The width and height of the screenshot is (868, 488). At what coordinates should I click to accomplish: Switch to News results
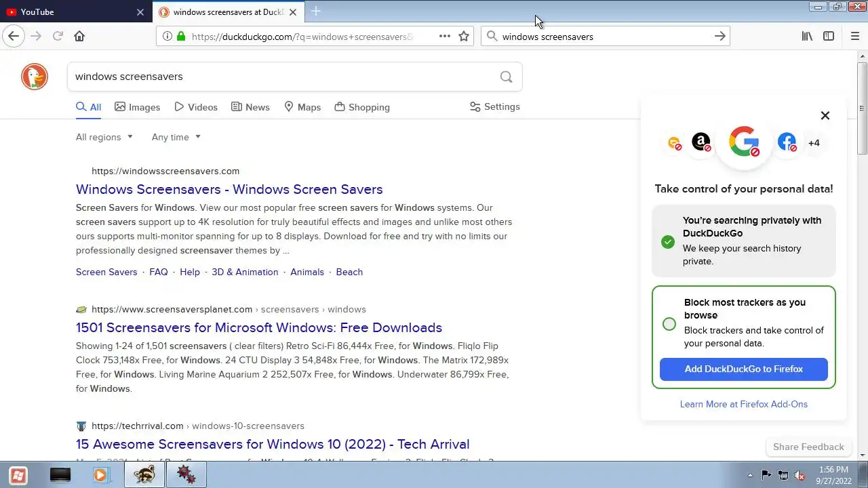pos(250,107)
